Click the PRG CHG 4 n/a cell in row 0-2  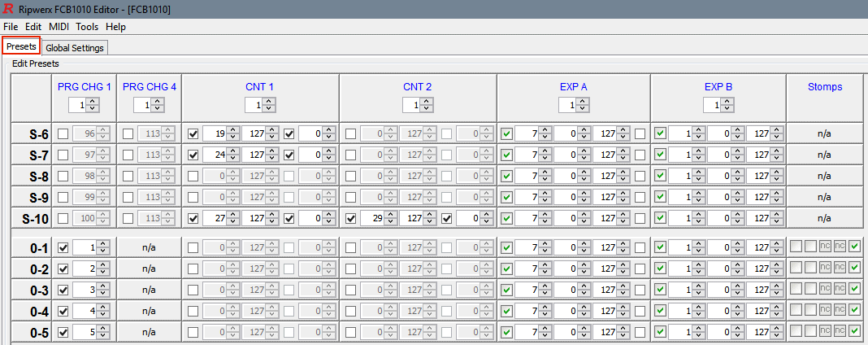coord(149,269)
